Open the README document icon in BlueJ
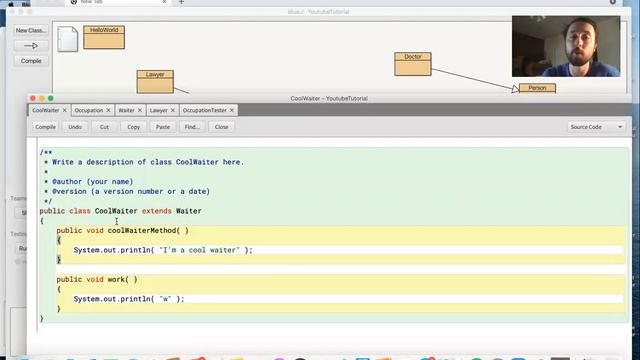Image resolution: width=640 pixels, height=360 pixels. tap(67, 39)
